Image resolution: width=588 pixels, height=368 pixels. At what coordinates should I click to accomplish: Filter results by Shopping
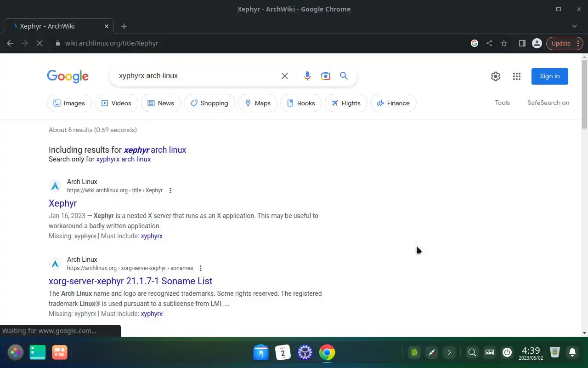209,103
